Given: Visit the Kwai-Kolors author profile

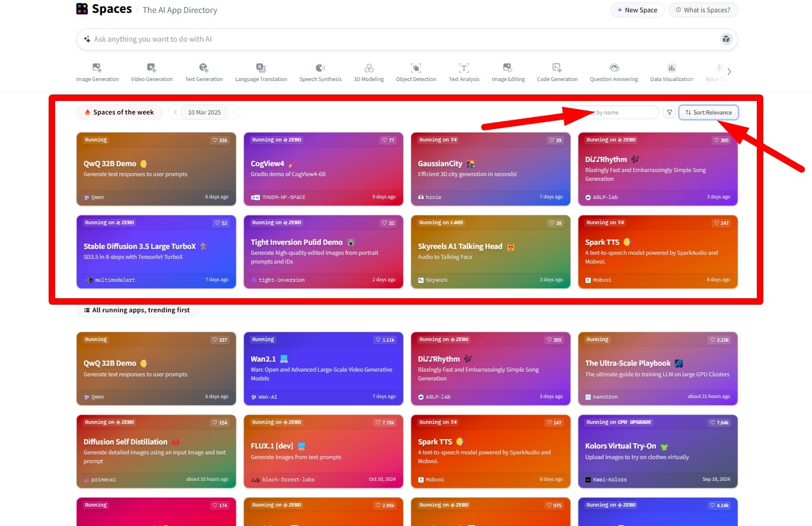Looking at the screenshot, I should [x=606, y=480].
